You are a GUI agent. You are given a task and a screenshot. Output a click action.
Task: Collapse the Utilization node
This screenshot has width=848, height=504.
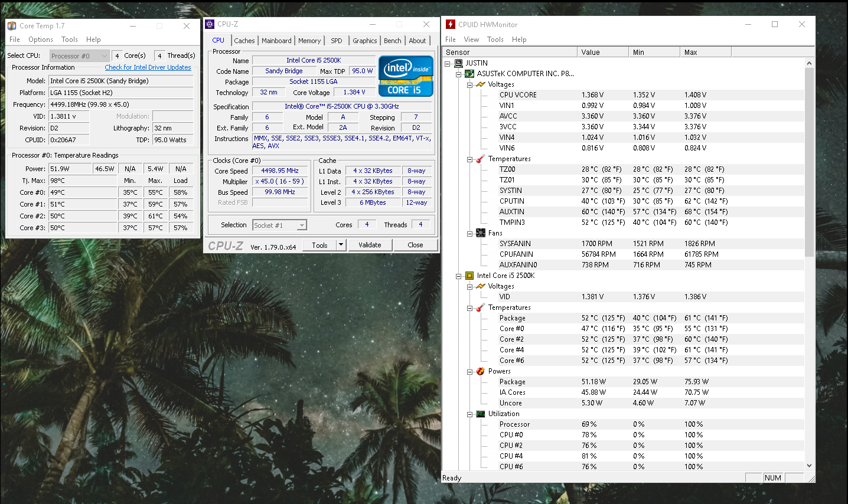tap(469, 414)
